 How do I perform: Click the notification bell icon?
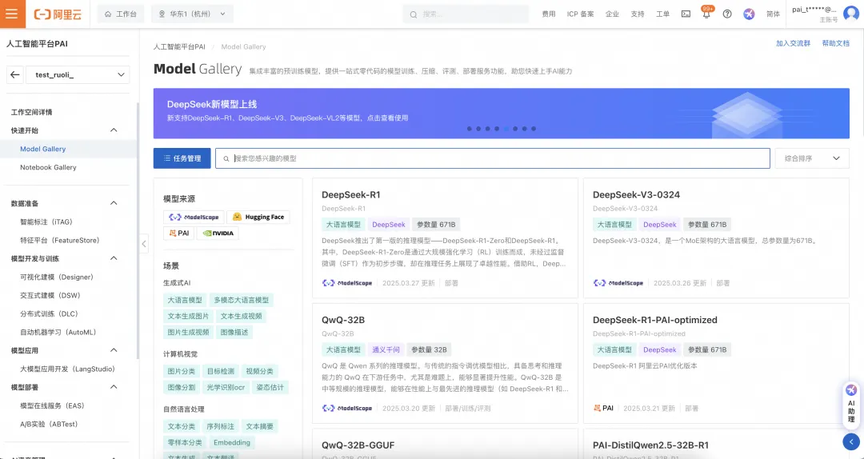point(706,15)
